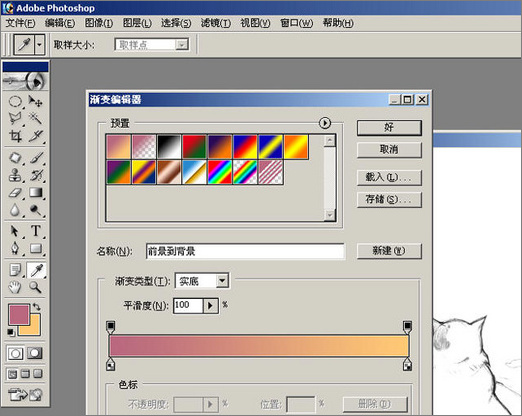Click the 取消 cancel button
Screen dimensions: 522x416
pos(389,150)
